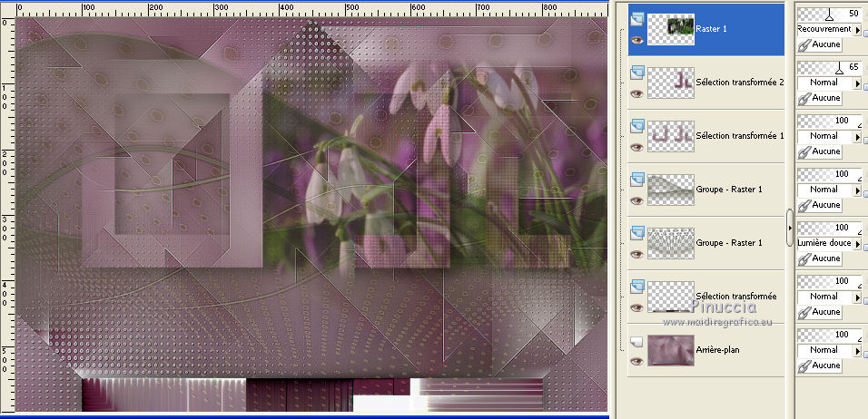Click the Raster 1 layer thumbnail
The image size is (868, 419).
[x=670, y=29]
